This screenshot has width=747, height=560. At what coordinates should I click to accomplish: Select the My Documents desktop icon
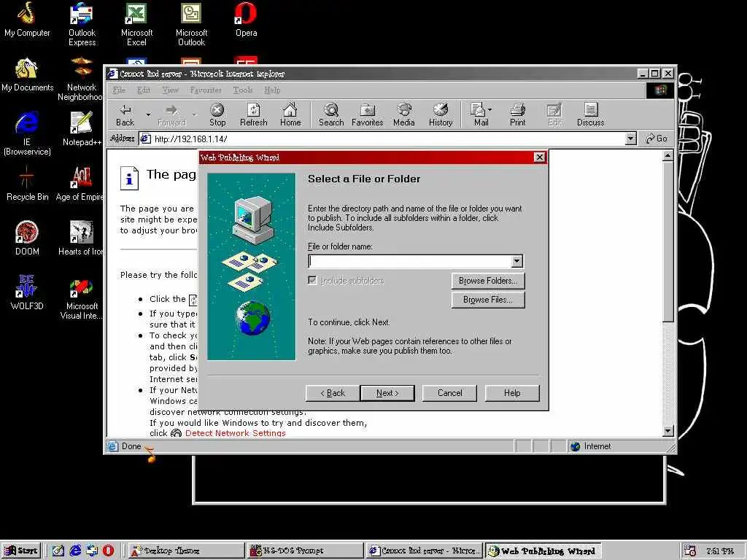point(27,75)
